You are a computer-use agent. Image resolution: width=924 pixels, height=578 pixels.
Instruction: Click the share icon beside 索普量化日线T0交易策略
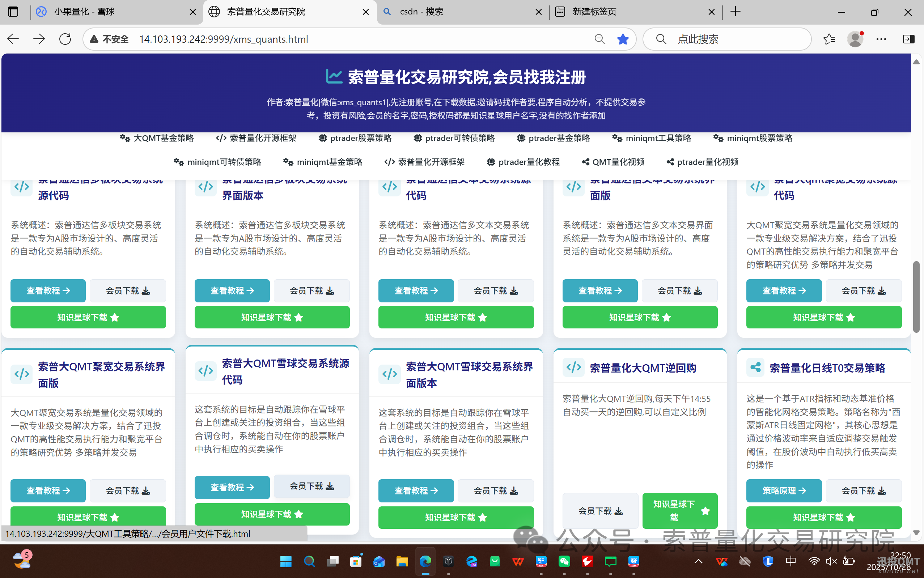click(x=755, y=367)
